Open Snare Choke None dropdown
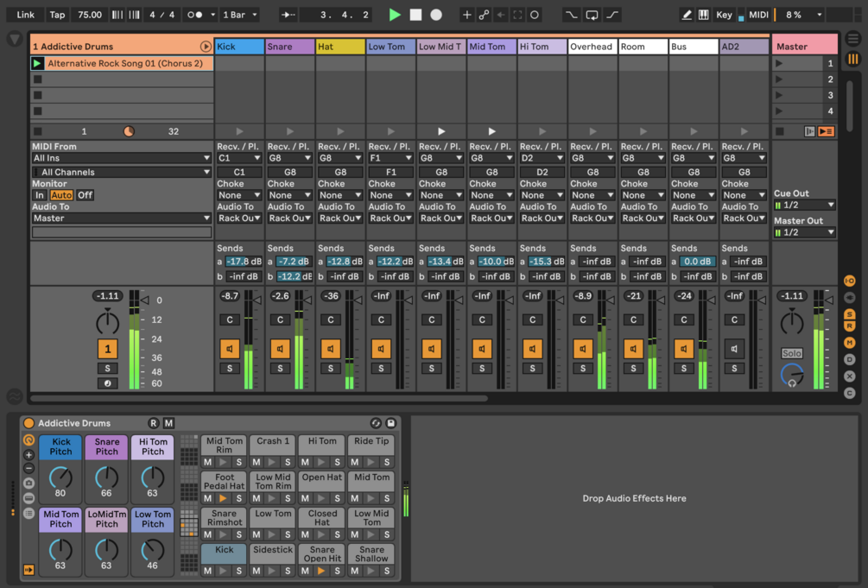The image size is (868, 588). point(289,195)
